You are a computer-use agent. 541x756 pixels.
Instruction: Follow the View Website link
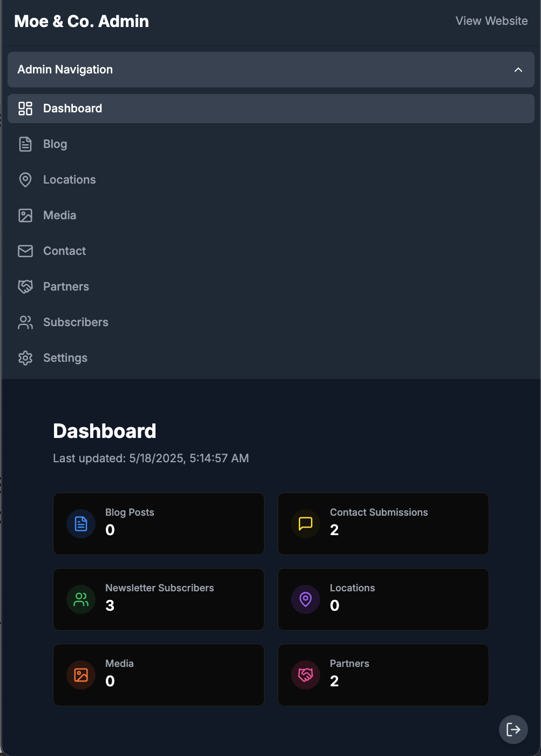pyautogui.click(x=492, y=21)
